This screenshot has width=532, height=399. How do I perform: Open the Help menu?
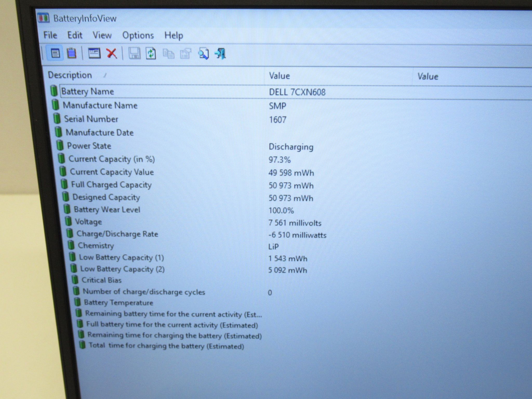174,35
